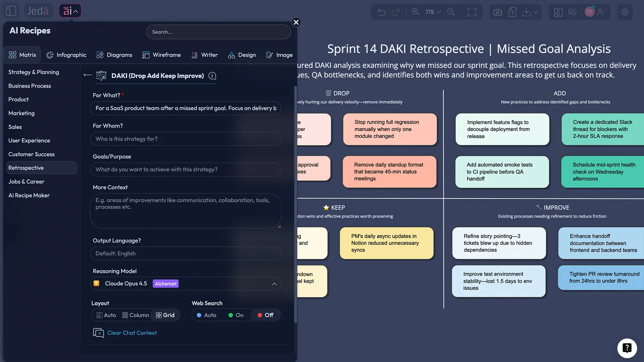
Task: Zoom in using the magnifier plus icon
Action: click(416, 12)
